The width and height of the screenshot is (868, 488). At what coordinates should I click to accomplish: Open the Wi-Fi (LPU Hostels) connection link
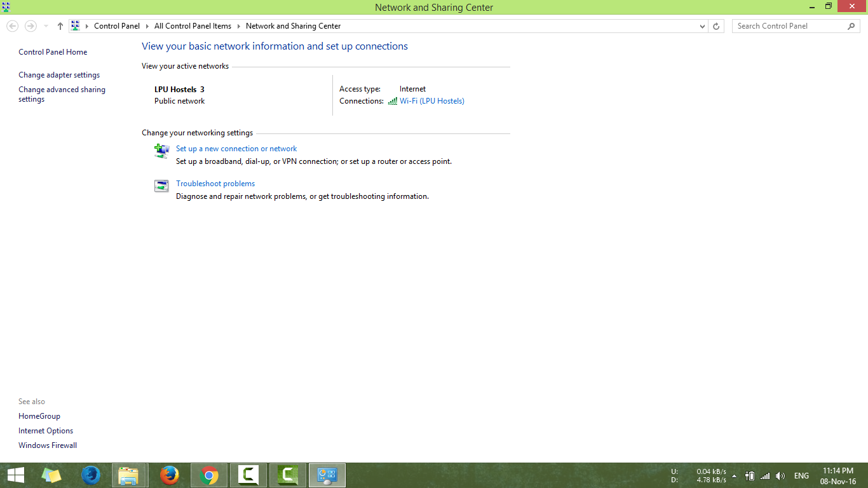click(432, 101)
